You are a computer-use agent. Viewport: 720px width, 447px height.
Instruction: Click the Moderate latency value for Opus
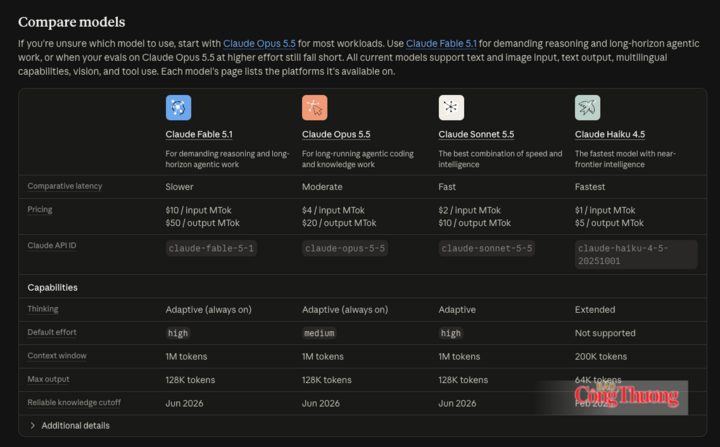[x=322, y=187]
